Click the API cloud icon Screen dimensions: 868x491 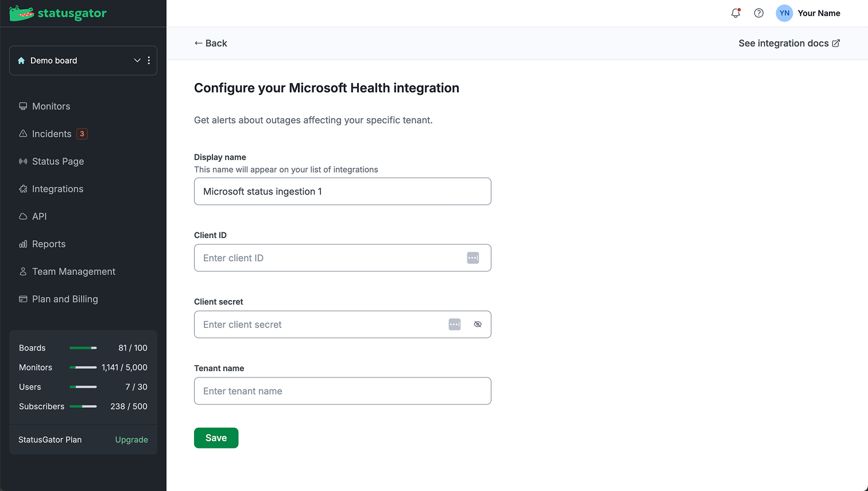pos(23,216)
